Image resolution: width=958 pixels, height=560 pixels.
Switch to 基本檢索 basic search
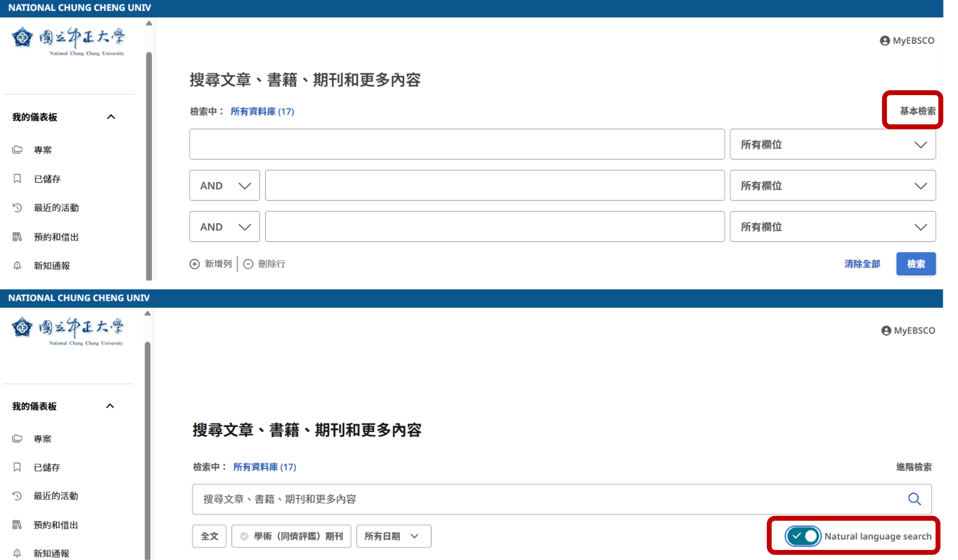click(917, 111)
